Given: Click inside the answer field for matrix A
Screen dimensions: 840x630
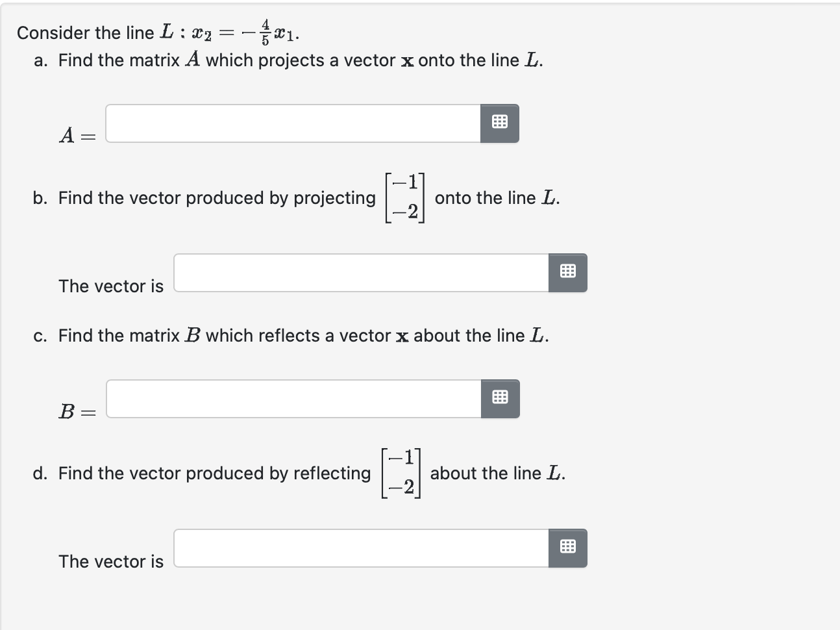Looking at the screenshot, I should 292,123.
